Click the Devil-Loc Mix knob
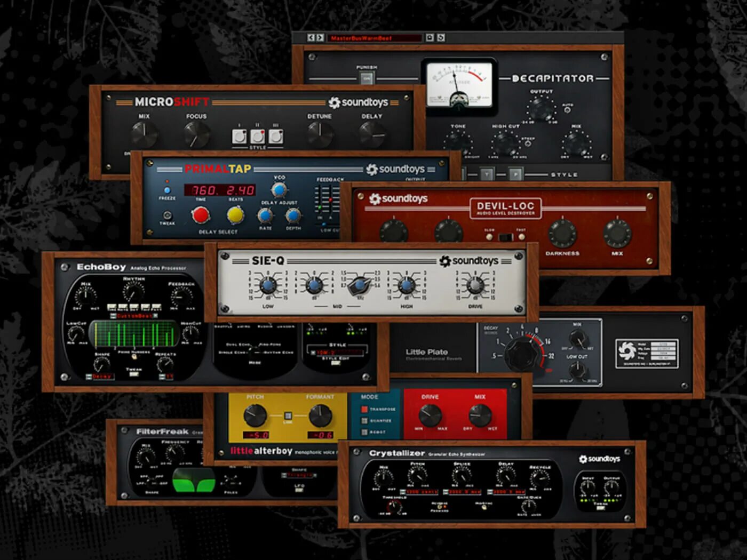747x560 pixels. [x=617, y=234]
